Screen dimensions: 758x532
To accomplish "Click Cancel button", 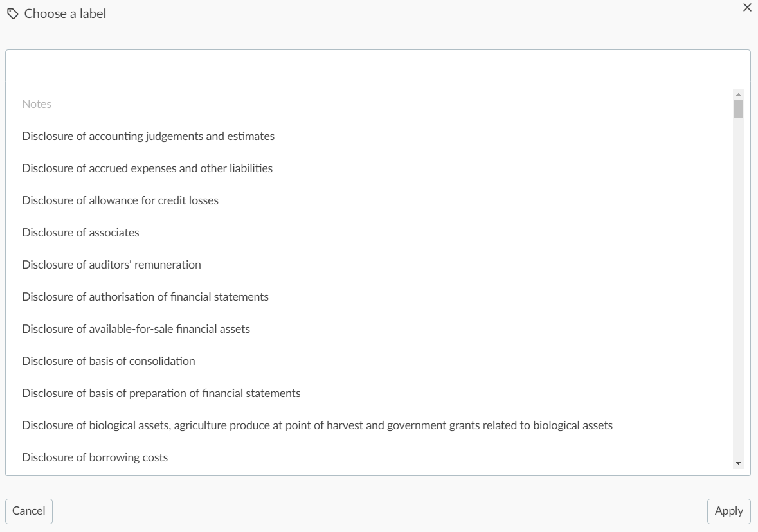I will [28, 511].
